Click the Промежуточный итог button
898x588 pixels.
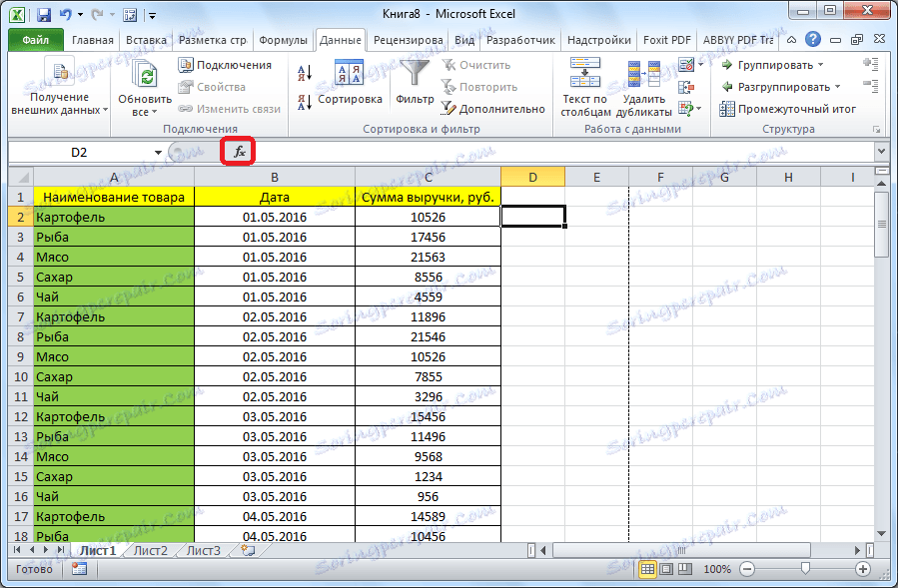tap(788, 109)
